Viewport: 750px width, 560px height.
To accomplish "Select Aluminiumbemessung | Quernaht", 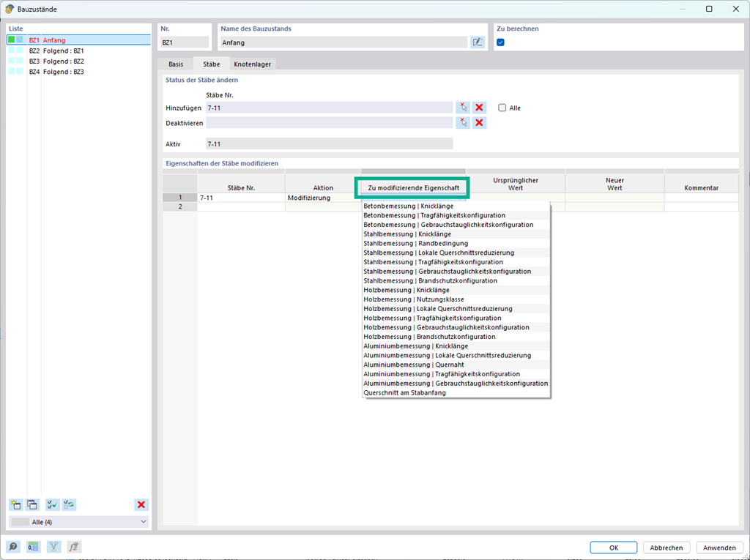I will [x=456, y=365].
